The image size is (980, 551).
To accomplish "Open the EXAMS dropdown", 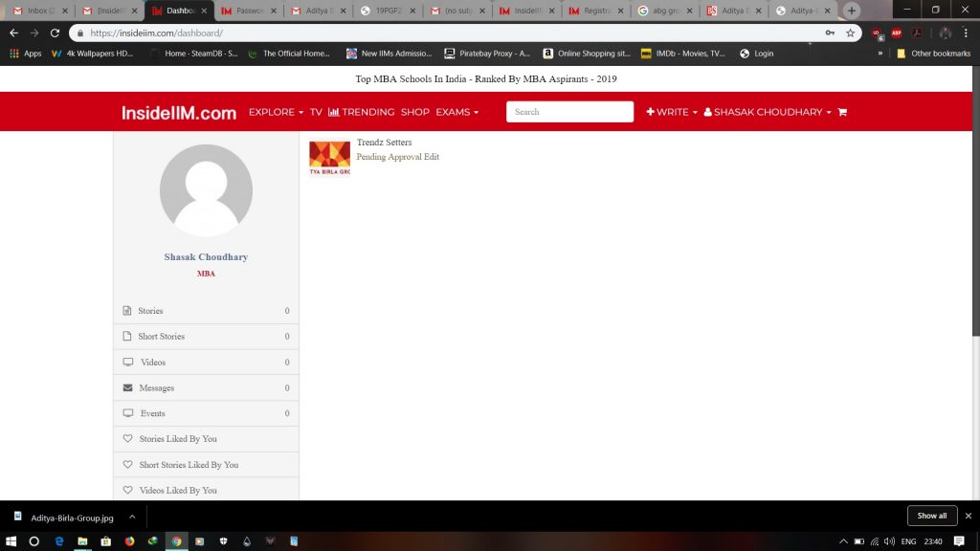I will tap(457, 112).
